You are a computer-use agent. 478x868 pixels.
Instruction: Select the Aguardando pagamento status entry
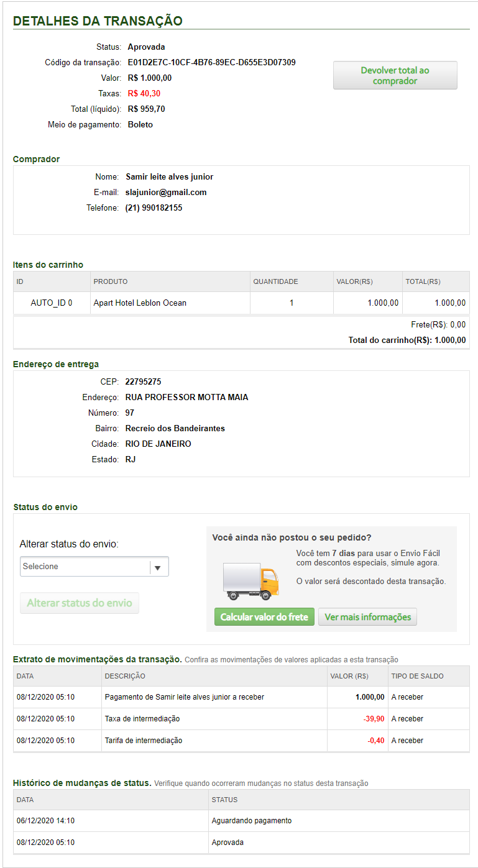[x=252, y=821]
